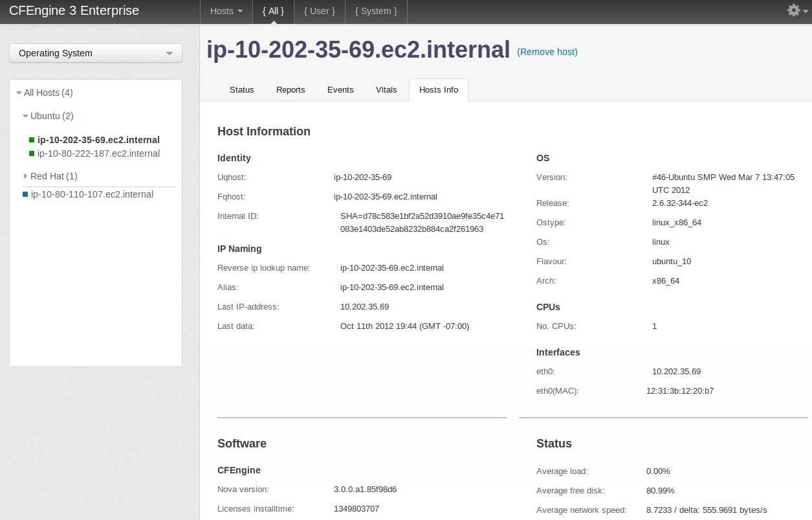Switch to the Events tab
The image size is (812, 520).
click(340, 90)
